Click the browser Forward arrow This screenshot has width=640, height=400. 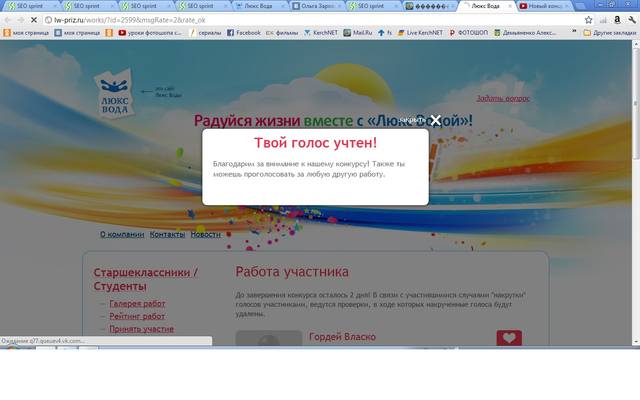(x=21, y=20)
